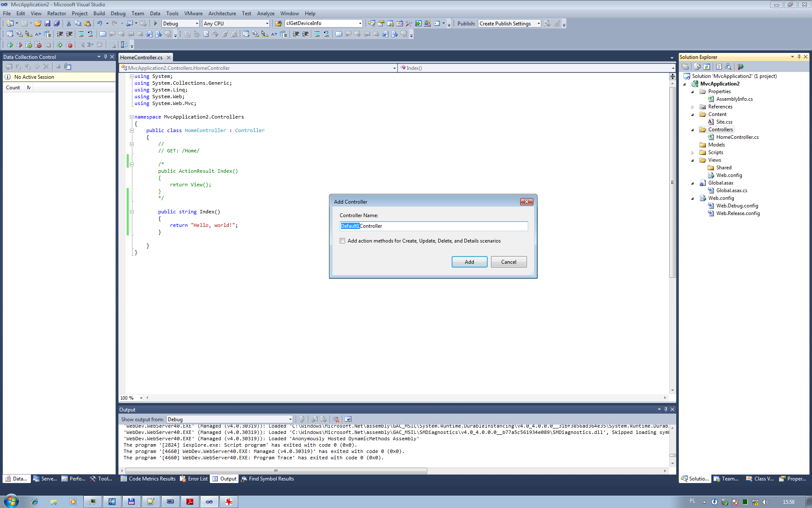
Task: Open the Architecture menu
Action: click(222, 14)
